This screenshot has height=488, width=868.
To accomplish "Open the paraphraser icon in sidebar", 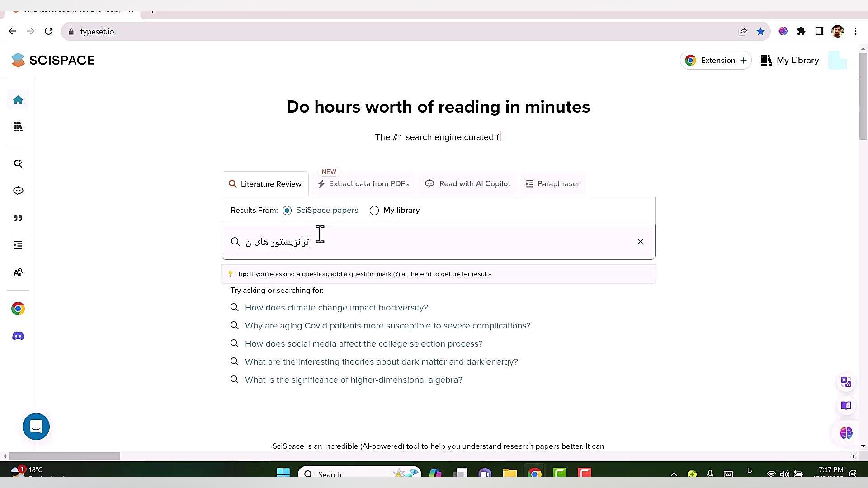I will click(x=18, y=245).
